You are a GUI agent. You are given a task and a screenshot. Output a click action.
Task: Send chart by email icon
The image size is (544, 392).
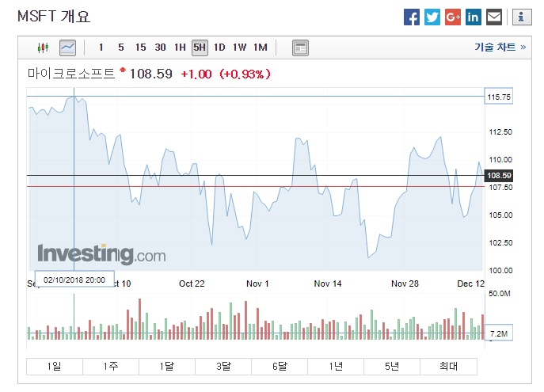pyautogui.click(x=494, y=17)
